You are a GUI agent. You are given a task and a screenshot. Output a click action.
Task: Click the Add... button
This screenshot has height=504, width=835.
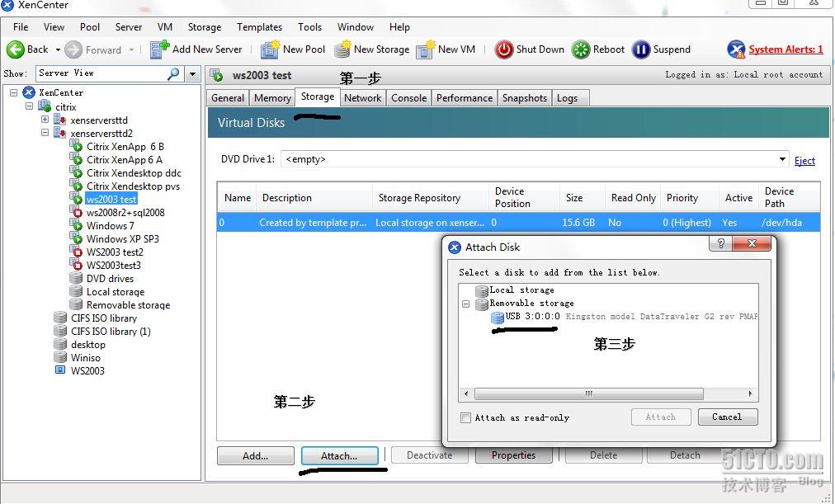pyautogui.click(x=255, y=456)
